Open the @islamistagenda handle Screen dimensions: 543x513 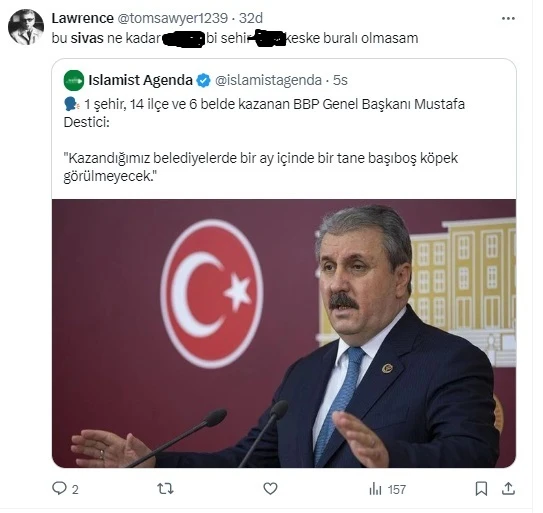tap(268, 80)
